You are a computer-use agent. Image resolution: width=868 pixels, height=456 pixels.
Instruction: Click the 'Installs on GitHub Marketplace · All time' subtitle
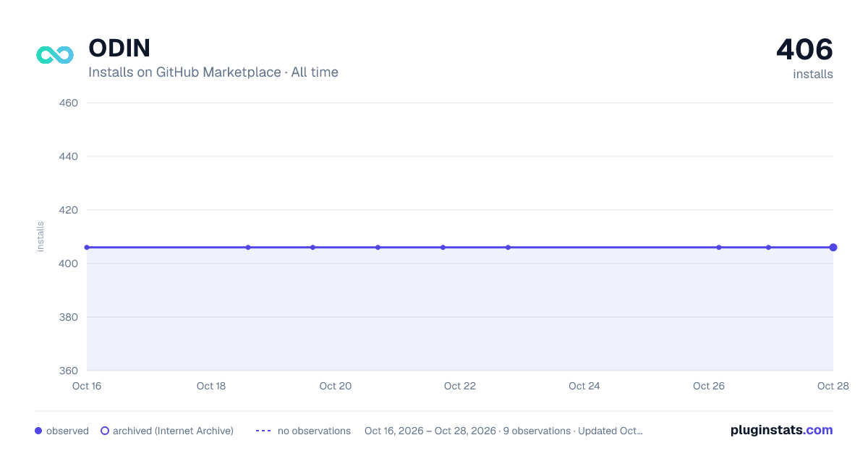pyautogui.click(x=213, y=72)
